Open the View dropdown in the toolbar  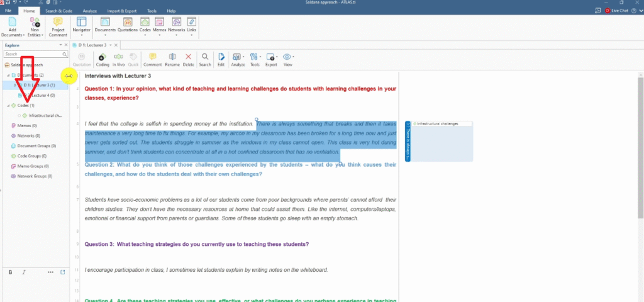pyautogui.click(x=288, y=59)
